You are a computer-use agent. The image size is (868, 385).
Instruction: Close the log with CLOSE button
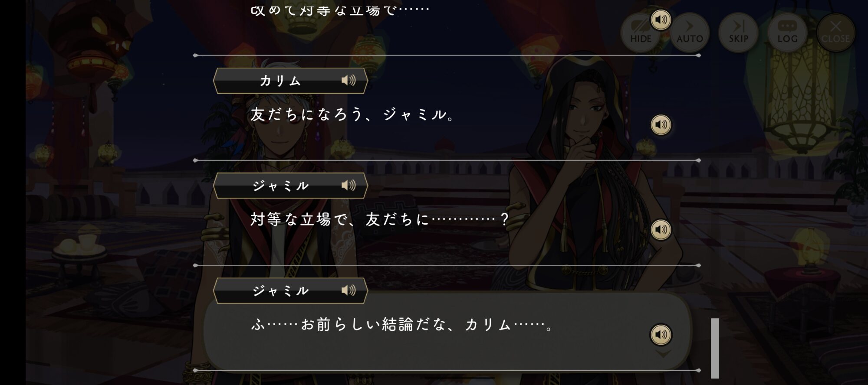(836, 33)
